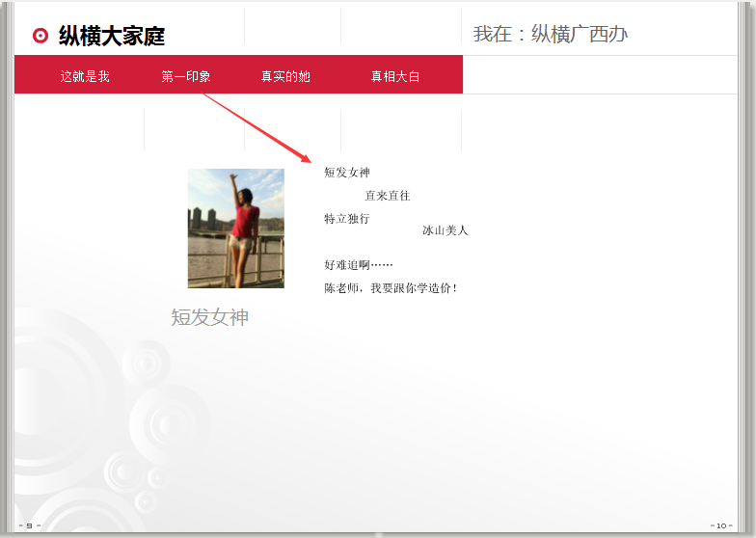Image resolution: width=756 pixels, height=538 pixels.
Task: Select 陈老师，我要跟你学造价！ text line
Action: pos(391,287)
